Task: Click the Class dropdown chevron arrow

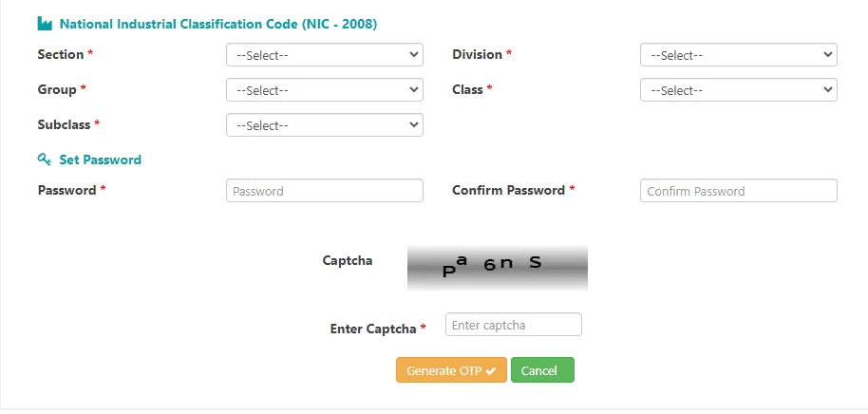Action: tap(827, 89)
